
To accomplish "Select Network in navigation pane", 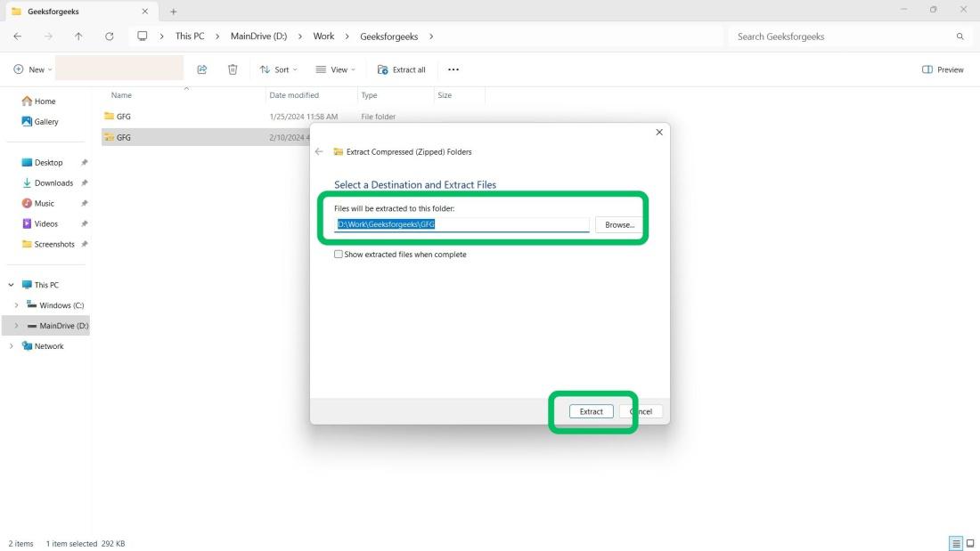I will pos(43,346).
